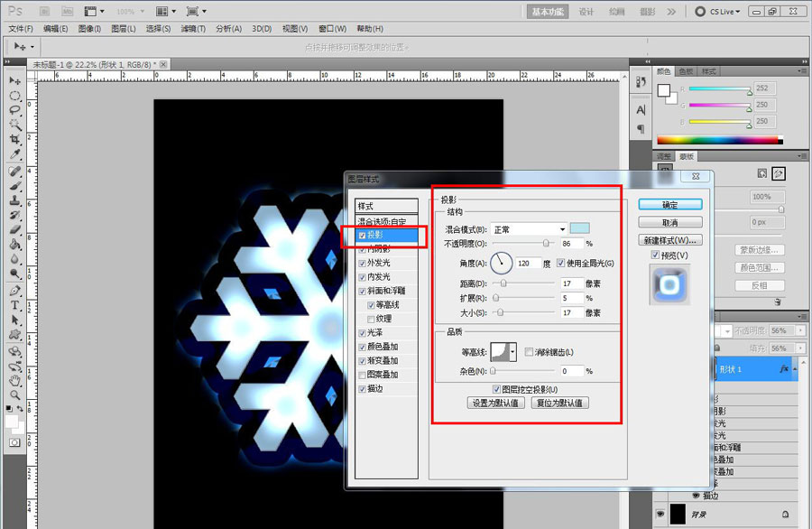Select the Lasso tool
The image size is (812, 529).
pyautogui.click(x=15, y=109)
